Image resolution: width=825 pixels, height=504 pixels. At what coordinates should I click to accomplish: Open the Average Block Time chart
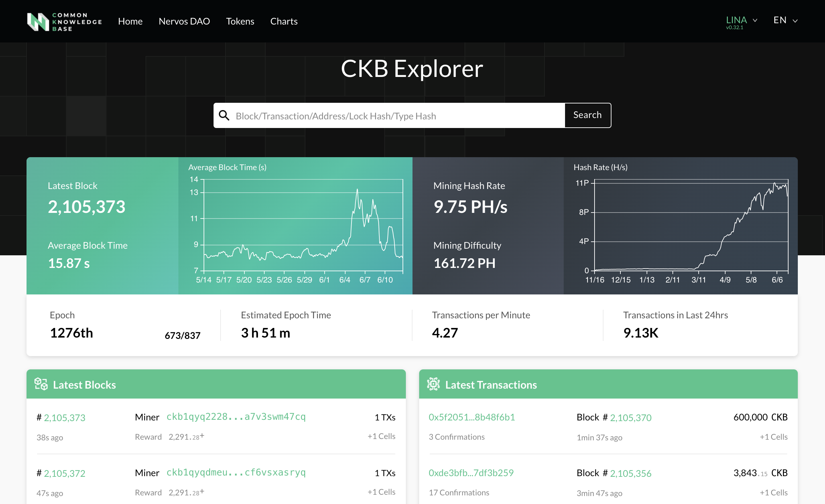pos(295,226)
